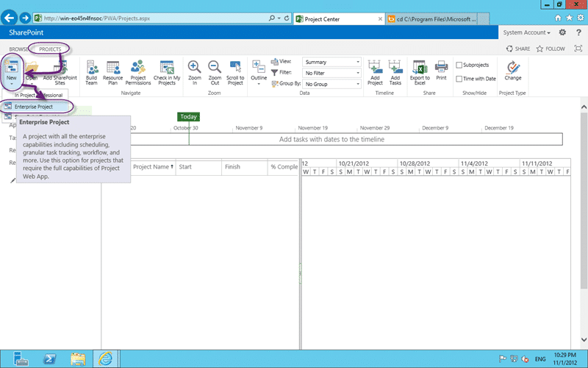This screenshot has width=588, height=368.
Task: Open the View Summary dropdown
Action: click(332, 62)
